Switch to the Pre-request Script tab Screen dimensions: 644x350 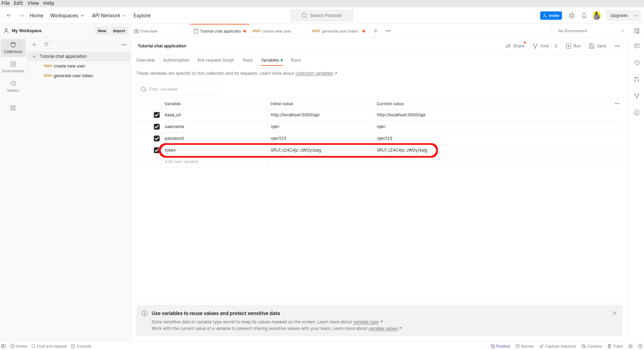(x=216, y=60)
